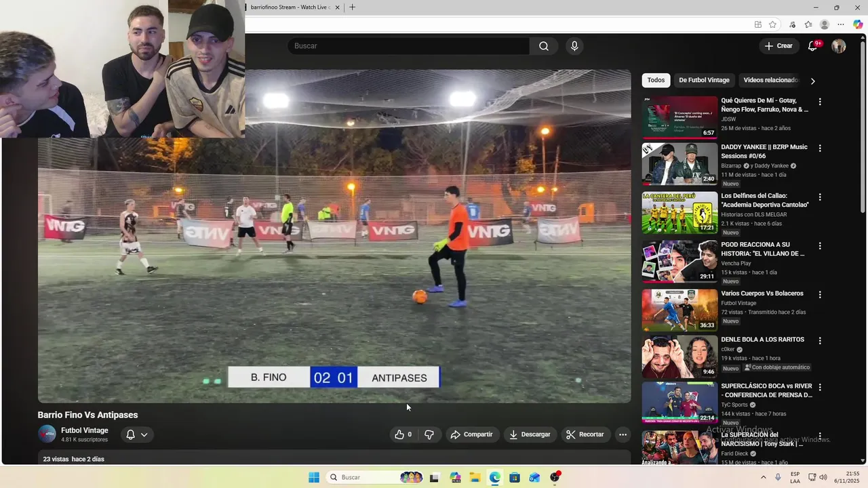The width and height of the screenshot is (868, 488).
Task: Click the Recortar button
Action: 585,434
